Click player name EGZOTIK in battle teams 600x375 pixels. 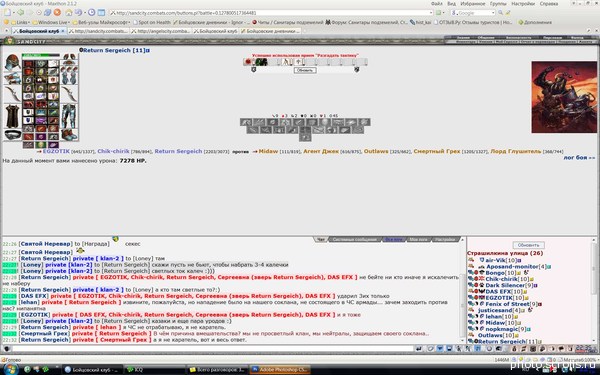pos(56,152)
